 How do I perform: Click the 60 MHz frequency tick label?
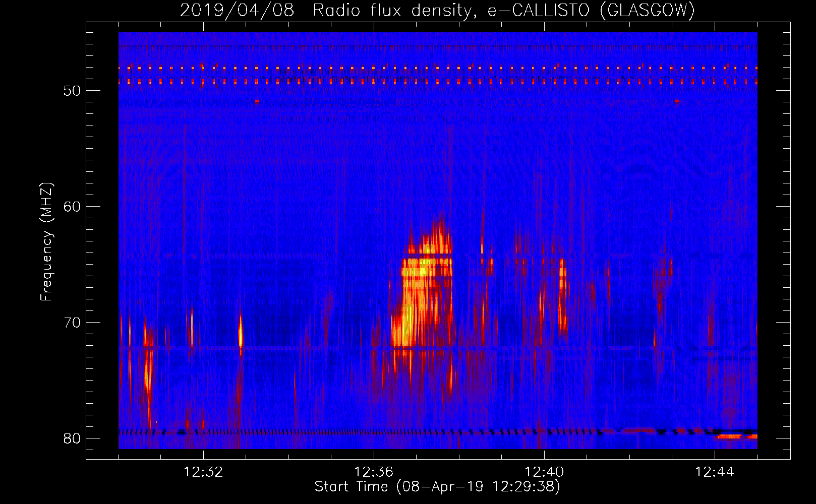click(x=72, y=207)
